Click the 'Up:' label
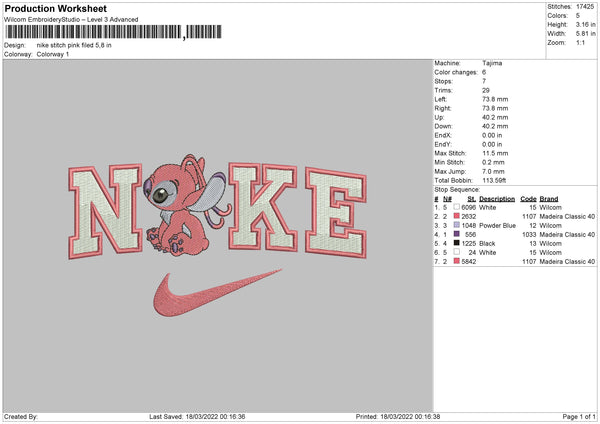The height and width of the screenshot is (424, 600). coord(439,117)
